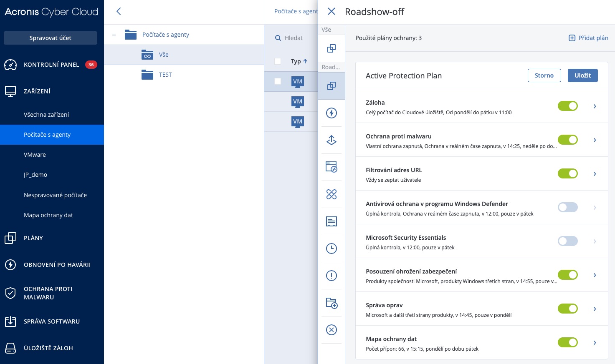Image resolution: width=615 pixels, height=364 pixels.
Task: Open the inventory details list icon
Action: coord(332,221)
